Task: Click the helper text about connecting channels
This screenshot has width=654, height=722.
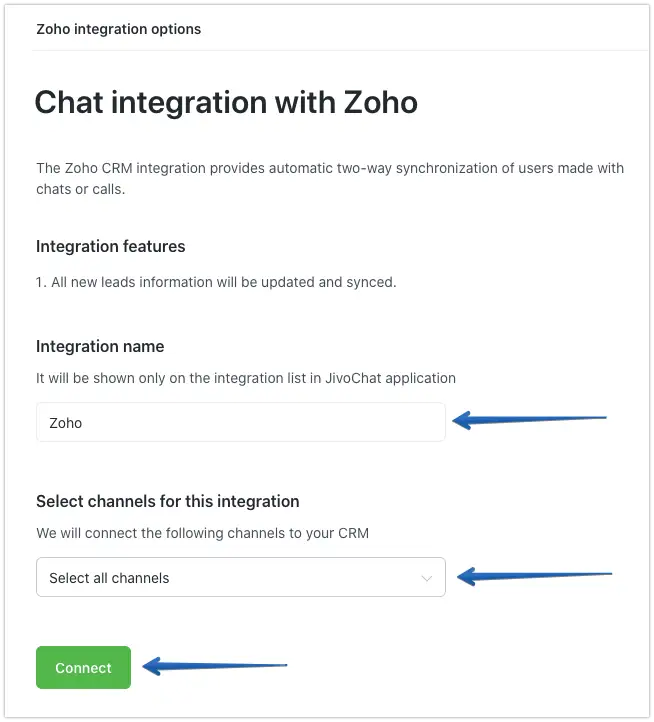Action: tap(202, 533)
